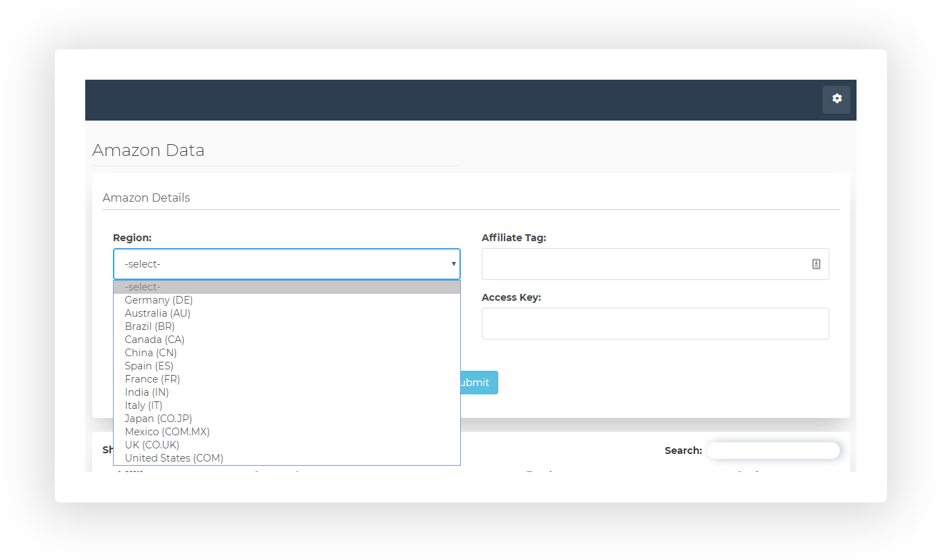Select United States (COM) region option
The image size is (939, 560).
[x=174, y=458]
